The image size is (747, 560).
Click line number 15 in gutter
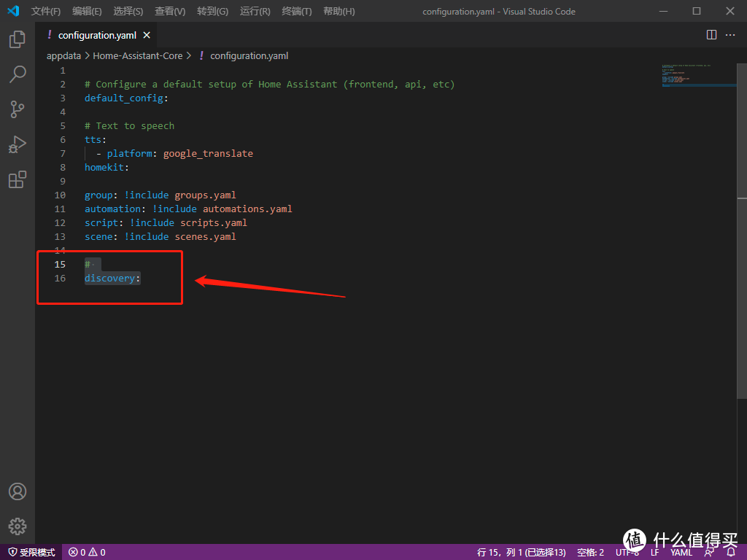60,264
